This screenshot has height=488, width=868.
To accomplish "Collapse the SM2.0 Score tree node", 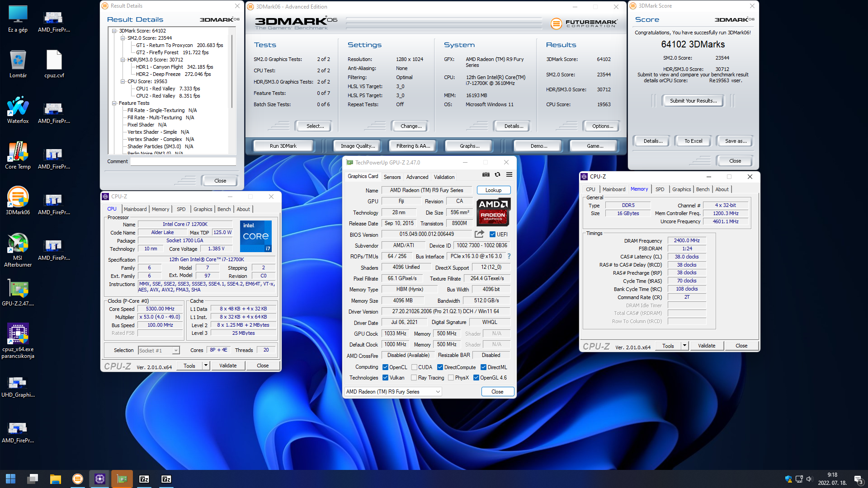I will point(123,38).
